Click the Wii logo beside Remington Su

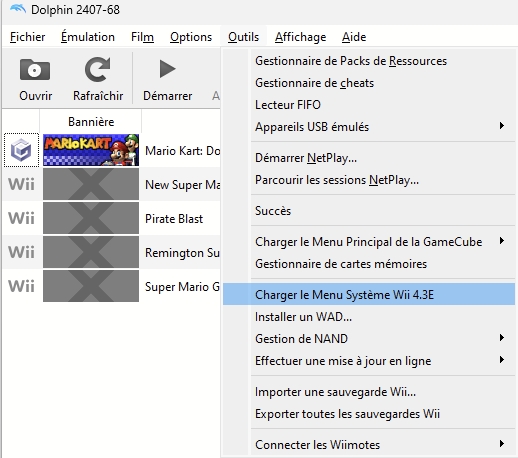[21, 252]
